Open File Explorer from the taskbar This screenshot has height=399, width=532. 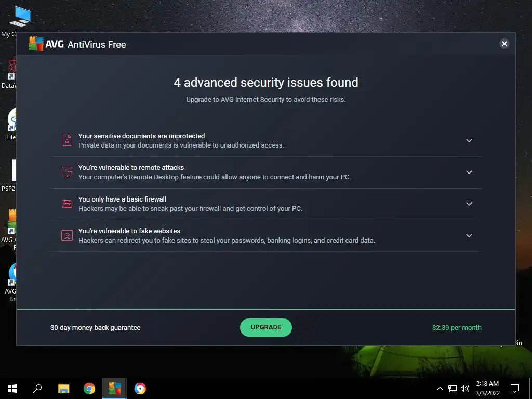click(63, 389)
